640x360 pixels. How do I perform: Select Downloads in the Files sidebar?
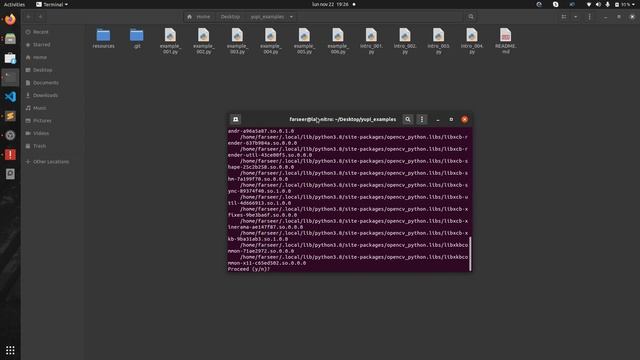pyautogui.click(x=53, y=95)
